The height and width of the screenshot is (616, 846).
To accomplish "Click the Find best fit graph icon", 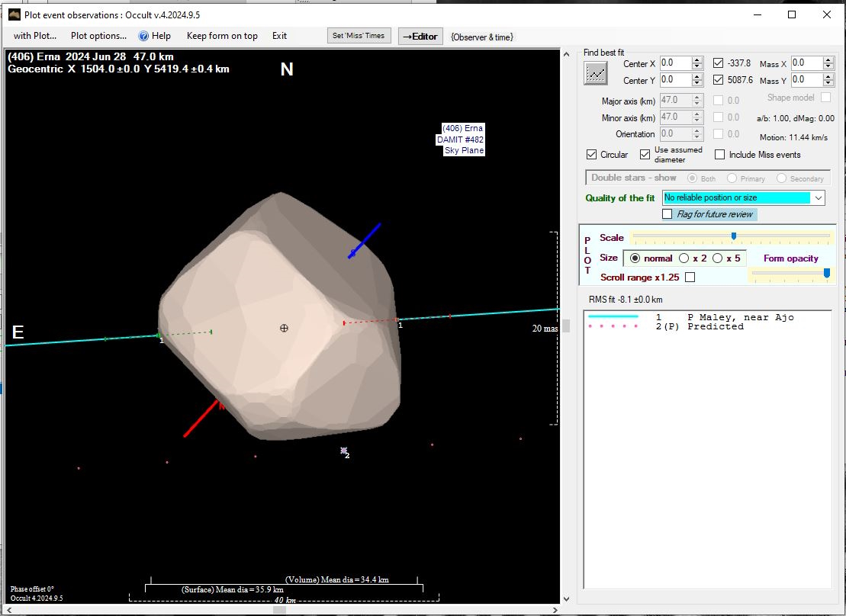I will pyautogui.click(x=595, y=73).
